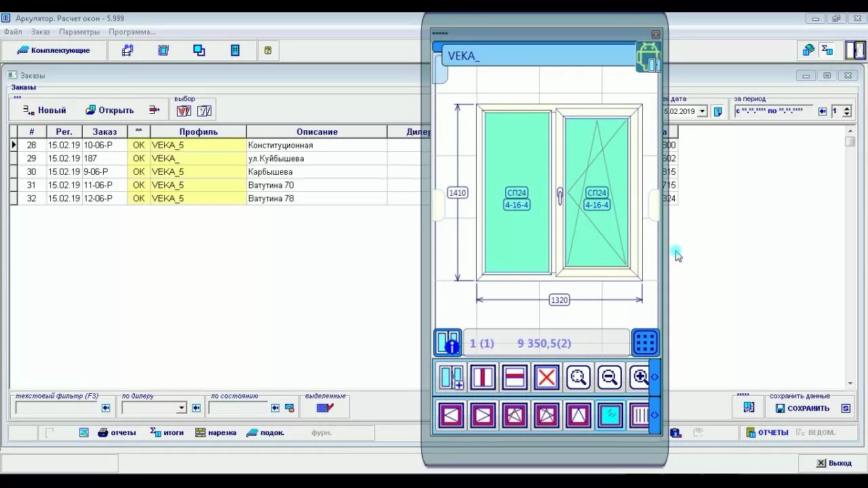
Task: Clear the text filter arrow button
Action: tap(106, 408)
